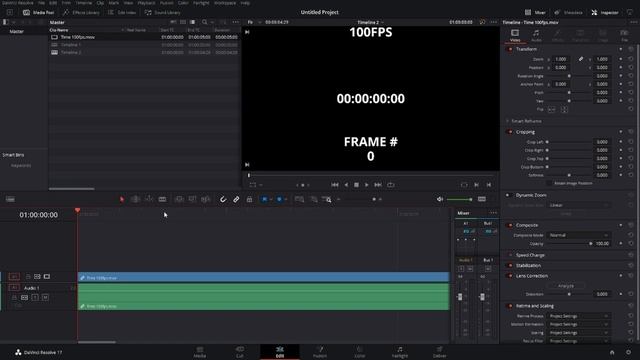Screen dimensions: 640x360
Task: Toggle the Position Lock padlock icon
Action: tap(249, 199)
